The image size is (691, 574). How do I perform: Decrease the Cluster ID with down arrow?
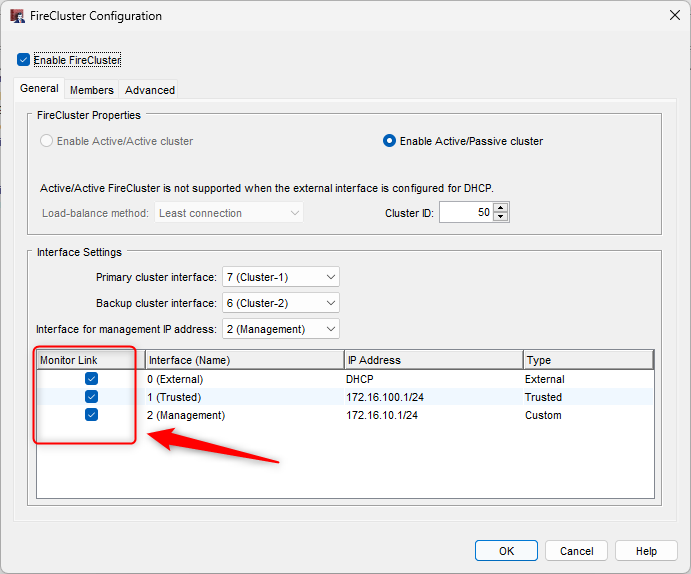coord(501,217)
